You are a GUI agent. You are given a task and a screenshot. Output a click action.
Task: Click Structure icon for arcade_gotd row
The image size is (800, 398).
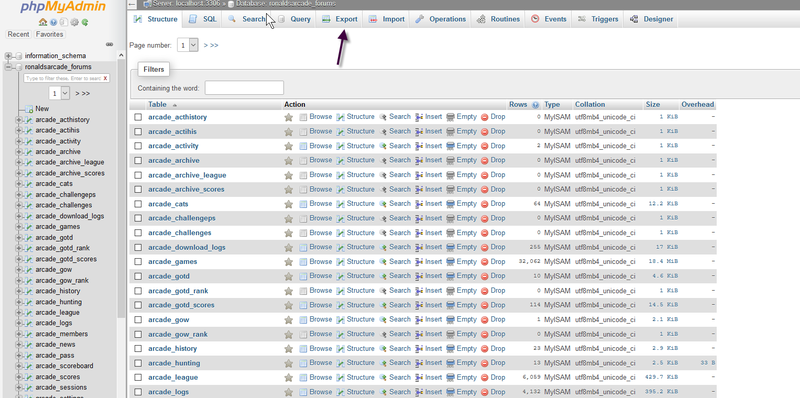click(340, 276)
